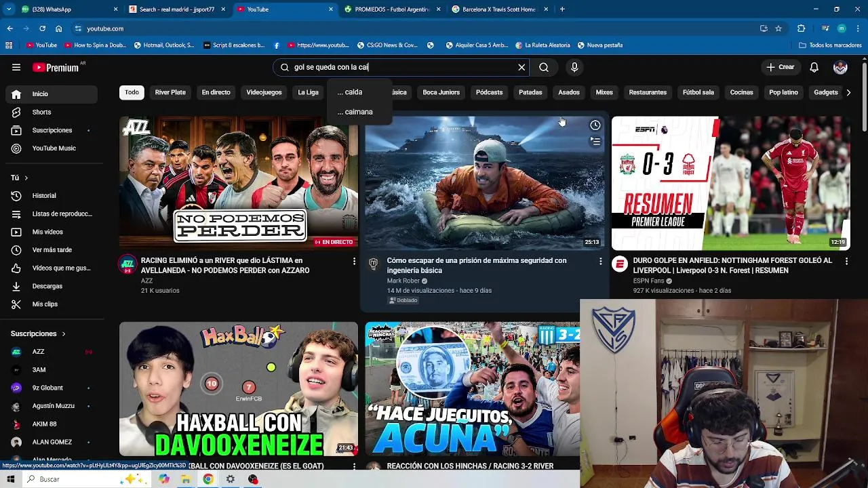Open Listas de reproducción in sidebar
Image resolution: width=868 pixels, height=488 pixels.
[x=52, y=213]
